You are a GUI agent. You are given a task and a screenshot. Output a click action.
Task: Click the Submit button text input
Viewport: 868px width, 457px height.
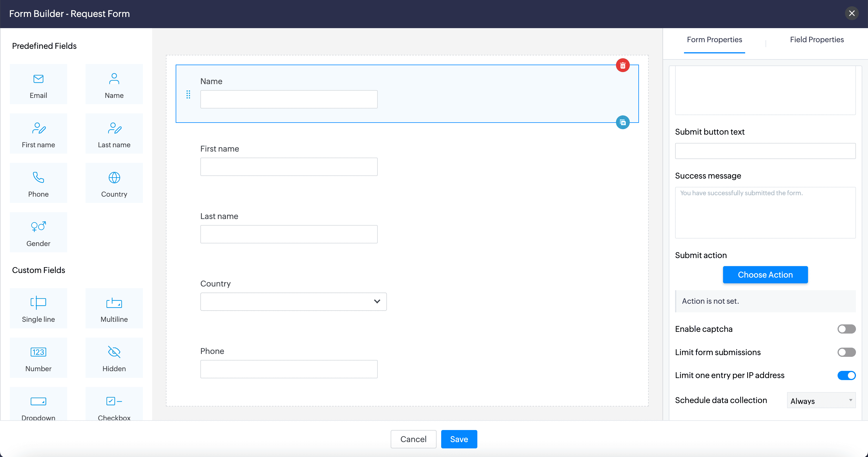pos(765,151)
